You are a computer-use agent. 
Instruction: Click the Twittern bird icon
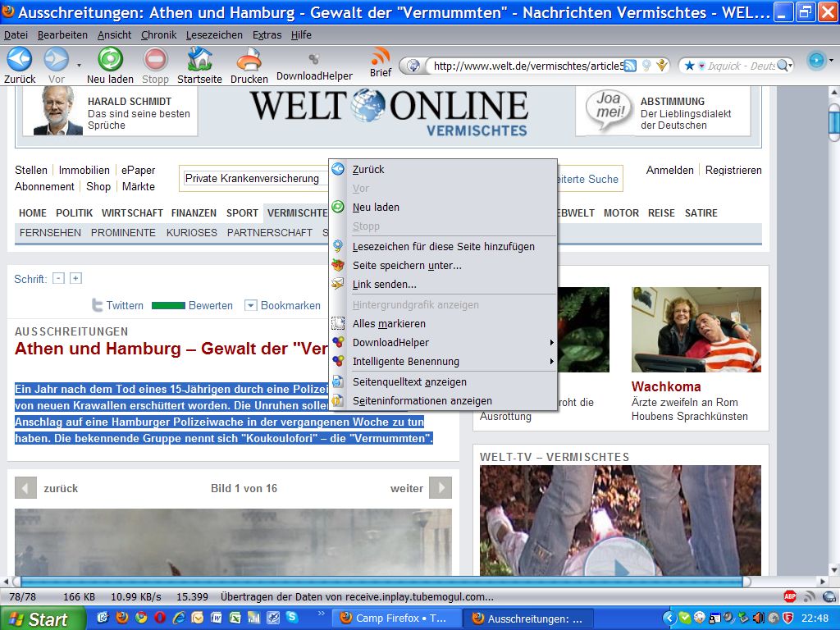click(x=98, y=305)
